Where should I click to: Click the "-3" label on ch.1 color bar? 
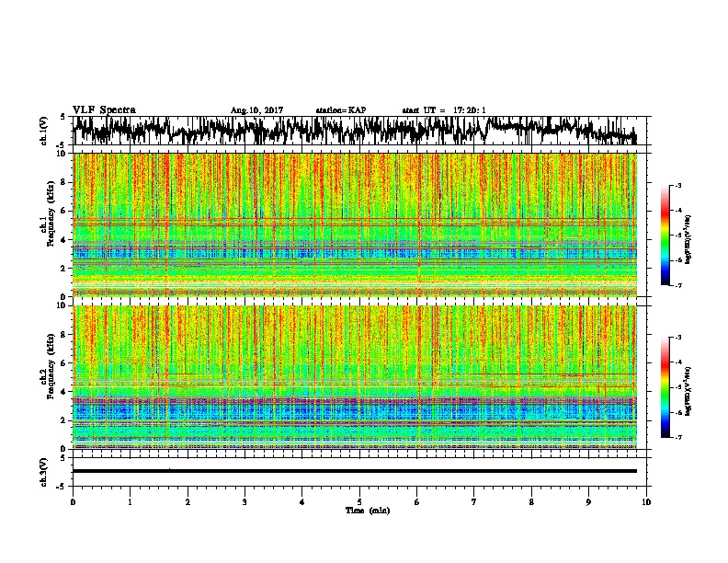point(678,185)
